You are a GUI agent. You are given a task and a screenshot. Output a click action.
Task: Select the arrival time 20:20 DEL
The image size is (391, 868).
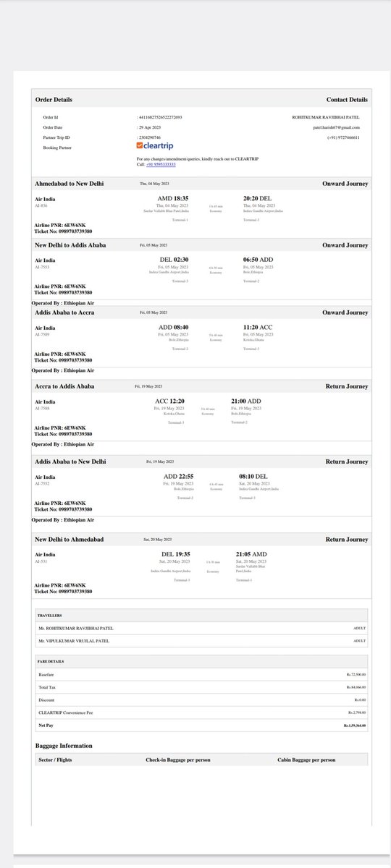point(258,197)
